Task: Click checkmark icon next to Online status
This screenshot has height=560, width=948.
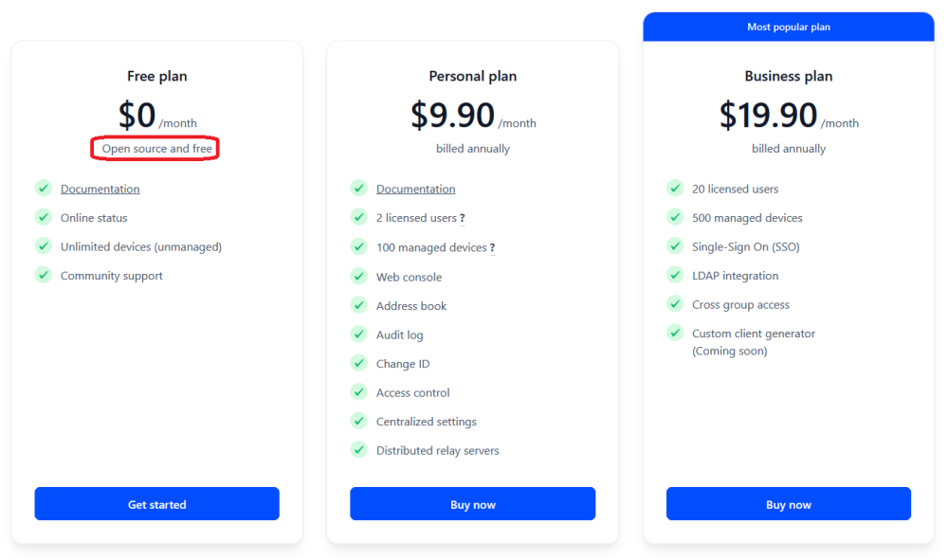Action: click(x=43, y=217)
